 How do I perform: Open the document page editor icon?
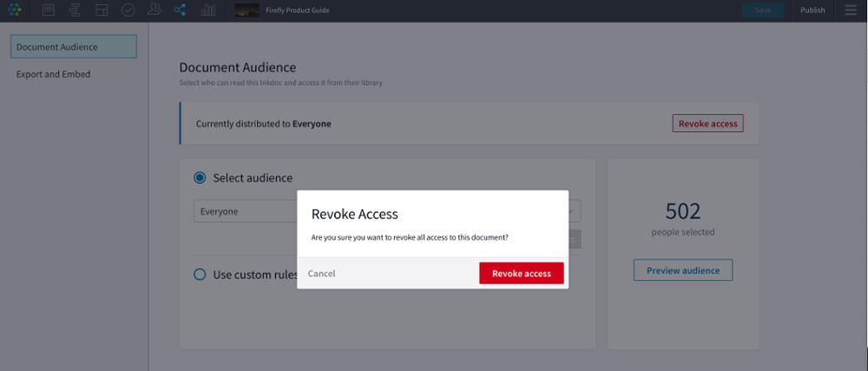[49, 10]
